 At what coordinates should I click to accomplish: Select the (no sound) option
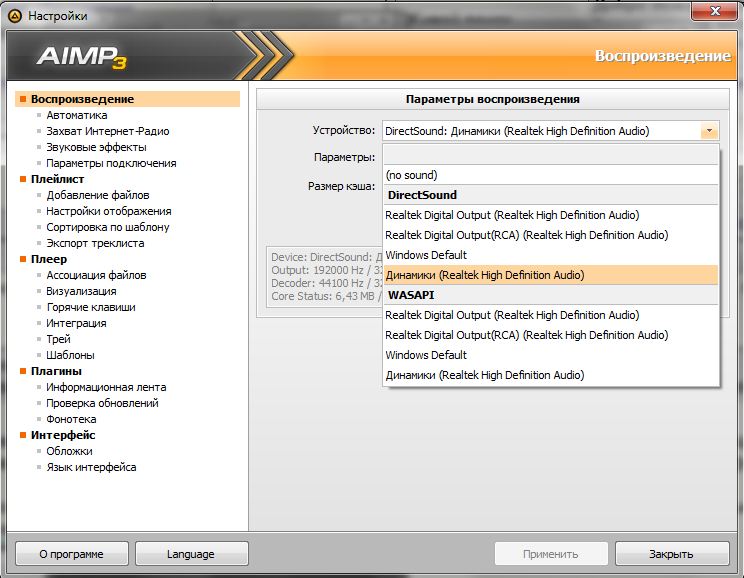(551, 175)
